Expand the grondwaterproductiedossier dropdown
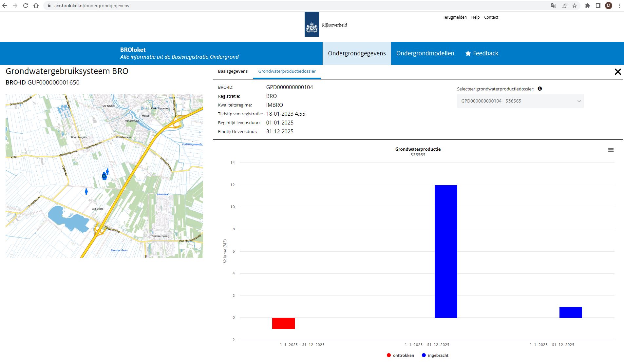 520,101
